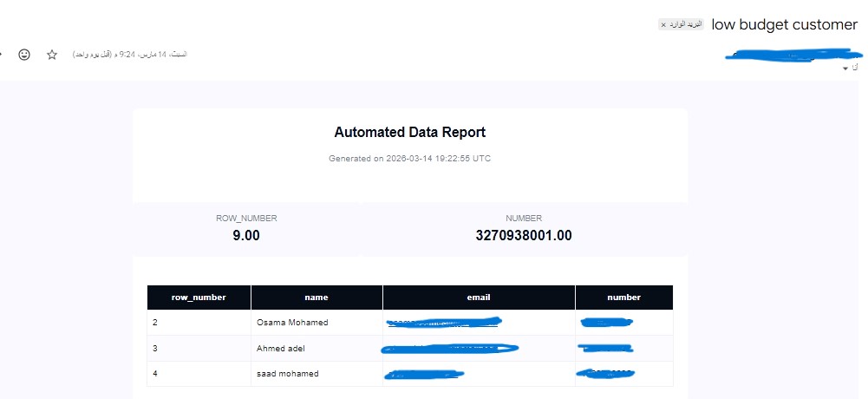Click the redacted sender name
The height and width of the screenshot is (399, 868).
tap(789, 55)
